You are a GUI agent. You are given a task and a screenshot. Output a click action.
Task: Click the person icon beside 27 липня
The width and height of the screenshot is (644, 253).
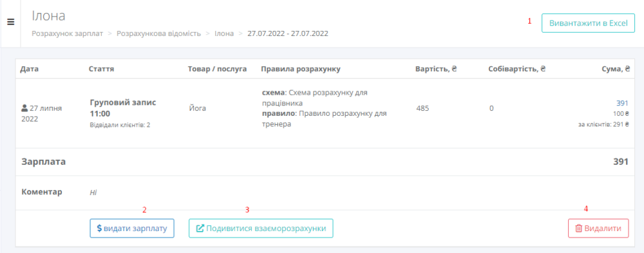[24, 108]
